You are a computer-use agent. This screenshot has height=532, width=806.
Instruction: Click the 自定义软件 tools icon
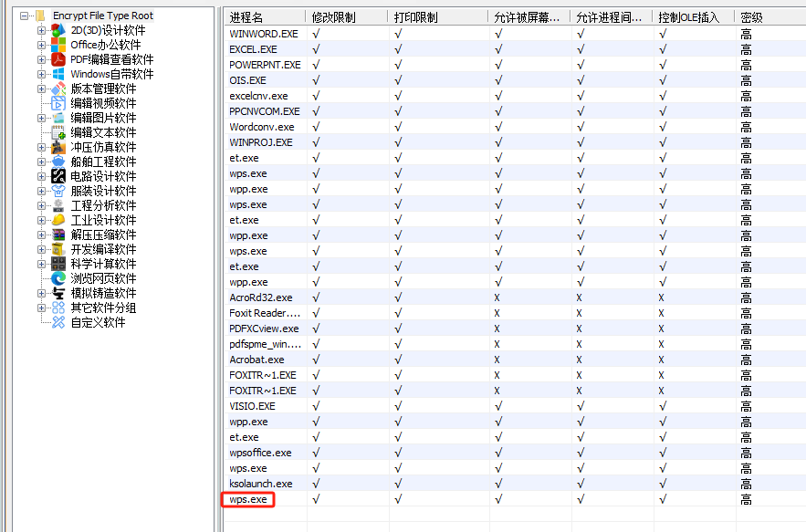pos(58,322)
